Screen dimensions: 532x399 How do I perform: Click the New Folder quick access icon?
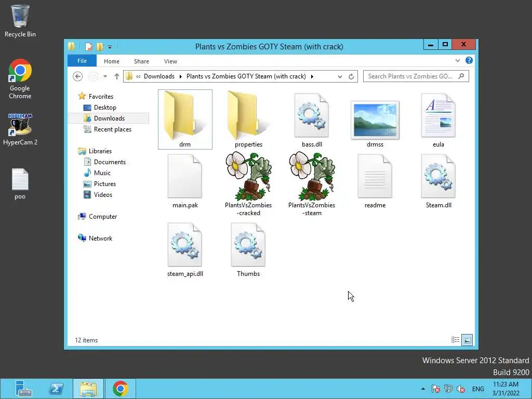[100, 47]
